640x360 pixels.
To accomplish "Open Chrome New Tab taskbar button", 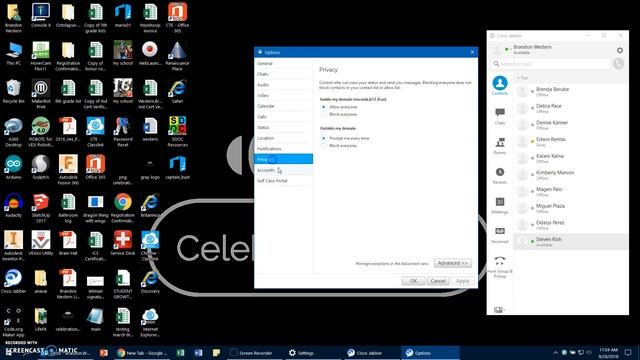I will click(142, 353).
